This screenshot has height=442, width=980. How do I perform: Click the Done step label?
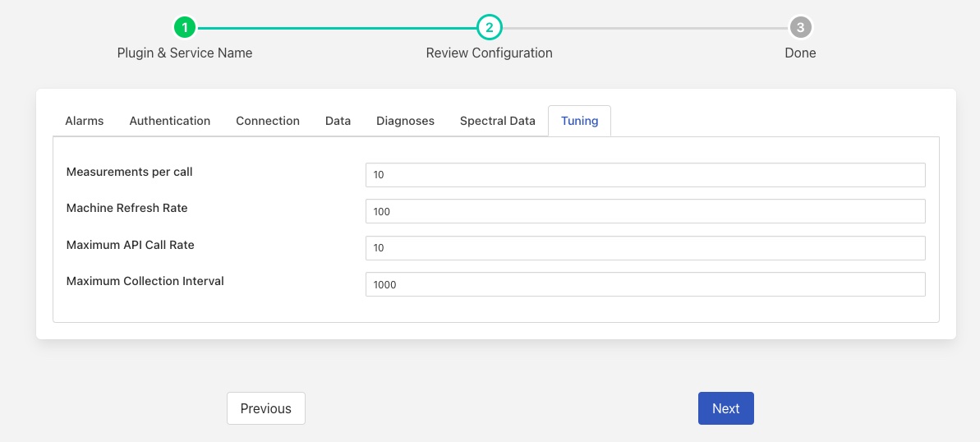tap(800, 53)
